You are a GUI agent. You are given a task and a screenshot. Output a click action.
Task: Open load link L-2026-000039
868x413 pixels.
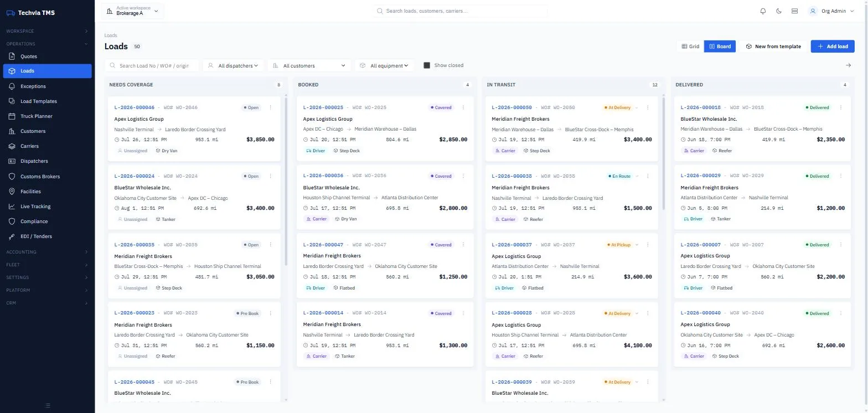[x=512, y=382]
